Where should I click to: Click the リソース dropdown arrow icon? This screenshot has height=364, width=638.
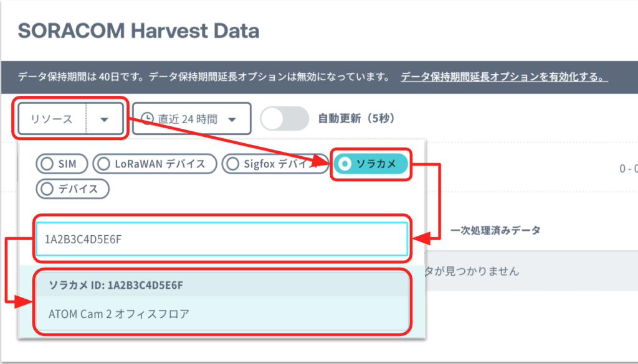coord(105,119)
